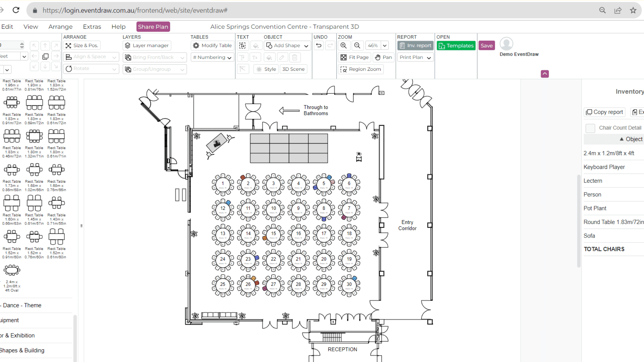The image size is (644, 362).
Task: Open the Extras menu
Action: tap(92, 27)
